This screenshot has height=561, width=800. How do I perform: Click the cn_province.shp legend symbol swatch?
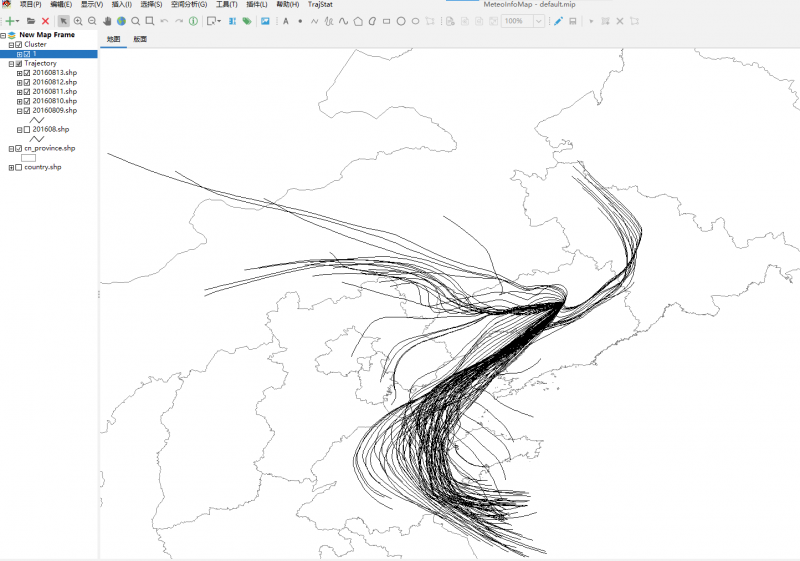coord(28,158)
